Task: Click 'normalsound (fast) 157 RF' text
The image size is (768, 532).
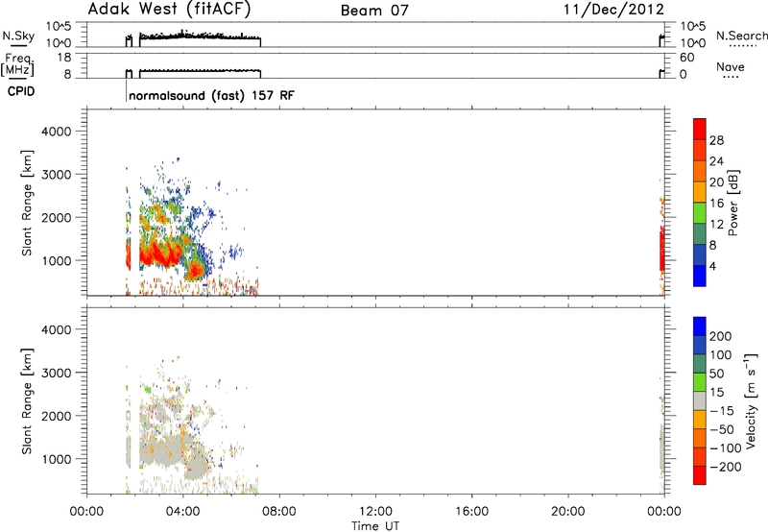Action: click(x=211, y=95)
